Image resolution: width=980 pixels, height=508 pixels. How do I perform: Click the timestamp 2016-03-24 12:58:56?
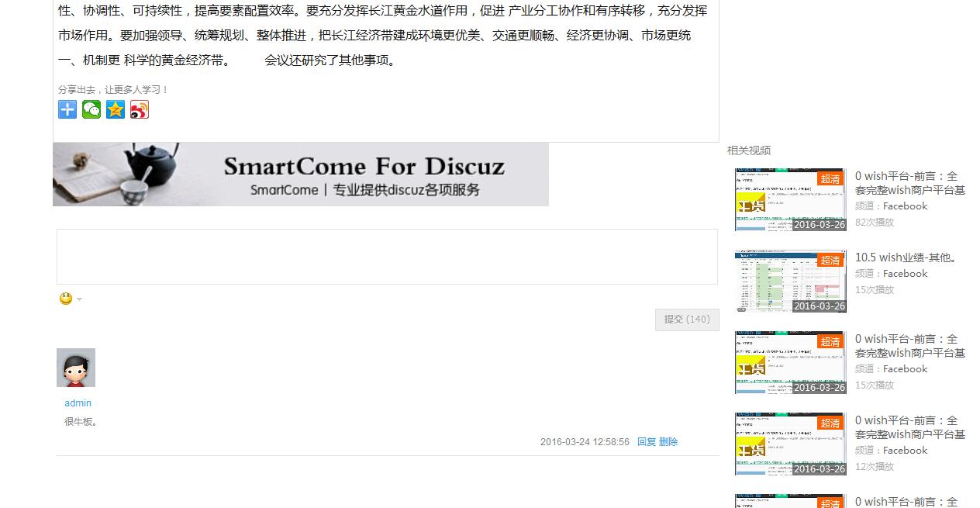[x=585, y=442]
